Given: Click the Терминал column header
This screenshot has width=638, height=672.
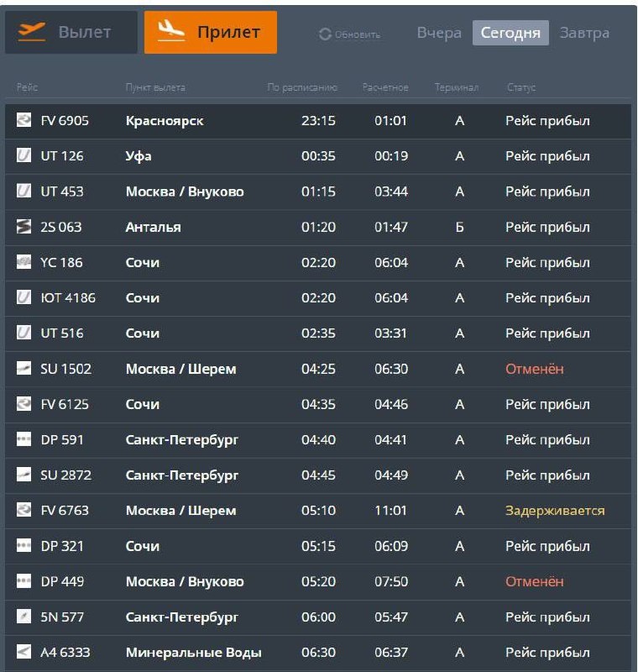Looking at the screenshot, I should click(457, 87).
